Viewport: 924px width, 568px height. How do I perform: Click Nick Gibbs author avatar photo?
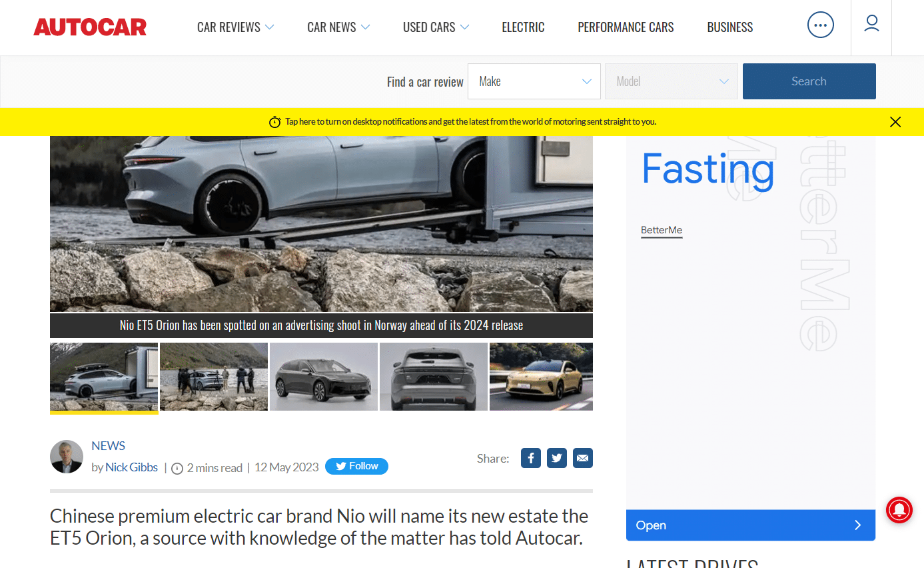(x=67, y=457)
